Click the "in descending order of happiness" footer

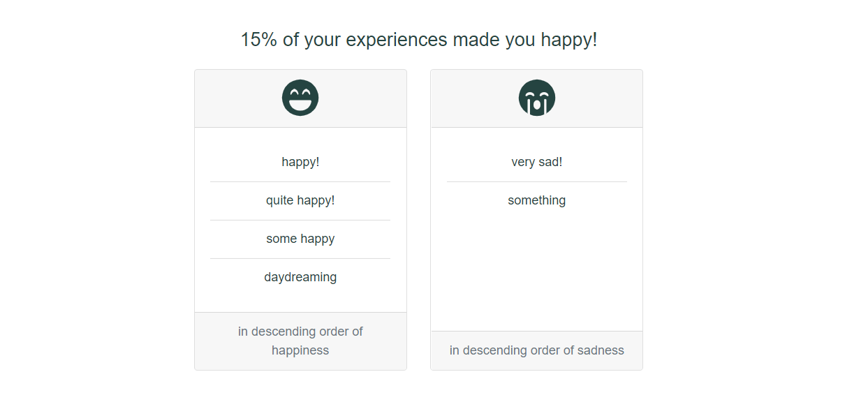300,341
